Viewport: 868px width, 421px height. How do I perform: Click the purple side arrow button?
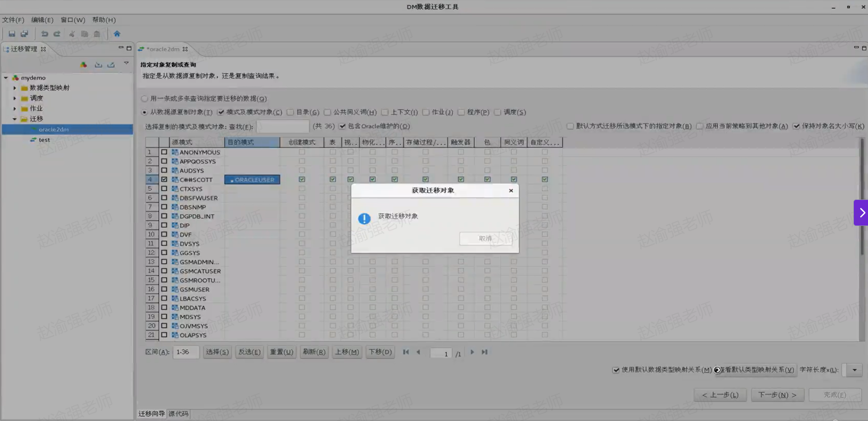click(861, 213)
